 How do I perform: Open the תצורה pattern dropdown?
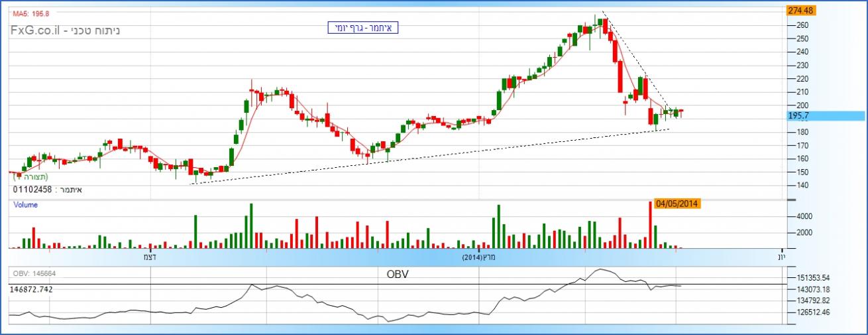click(30, 176)
